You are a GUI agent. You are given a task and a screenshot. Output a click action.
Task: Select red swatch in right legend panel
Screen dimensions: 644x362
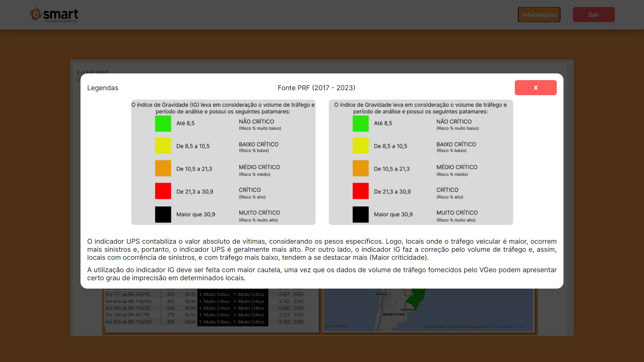[x=361, y=191]
